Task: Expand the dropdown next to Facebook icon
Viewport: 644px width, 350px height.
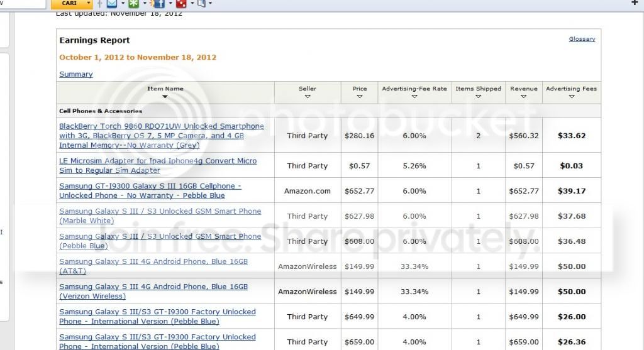Action: [x=170, y=3]
